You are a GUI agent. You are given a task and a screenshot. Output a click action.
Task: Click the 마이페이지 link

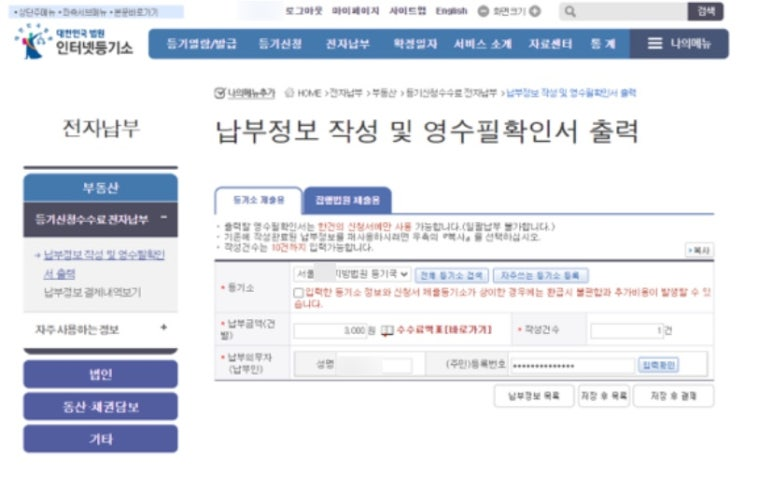click(x=355, y=11)
